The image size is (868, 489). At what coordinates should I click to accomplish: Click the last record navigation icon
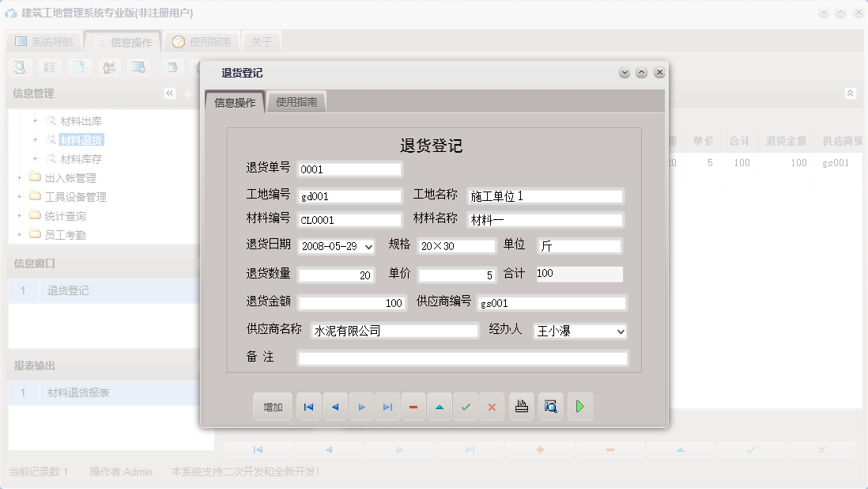click(387, 406)
